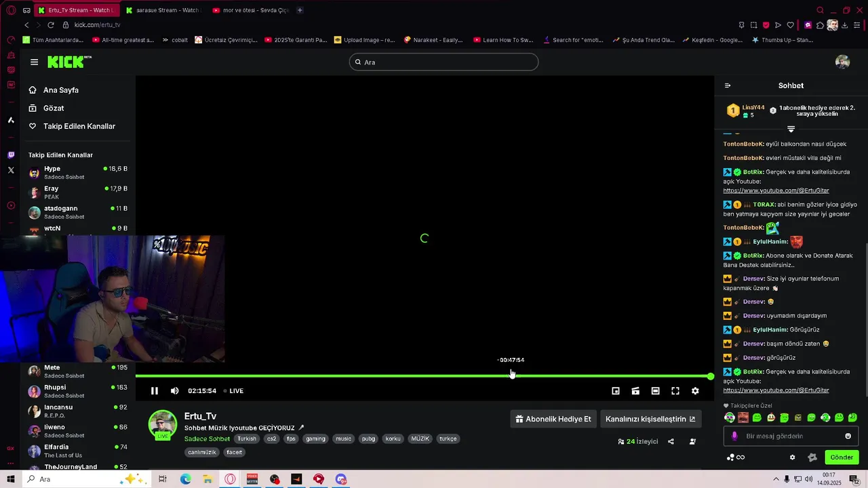This screenshot has height=488, width=868.
Task: Click the pencil edit icon beside stream title
Action: coord(301,428)
